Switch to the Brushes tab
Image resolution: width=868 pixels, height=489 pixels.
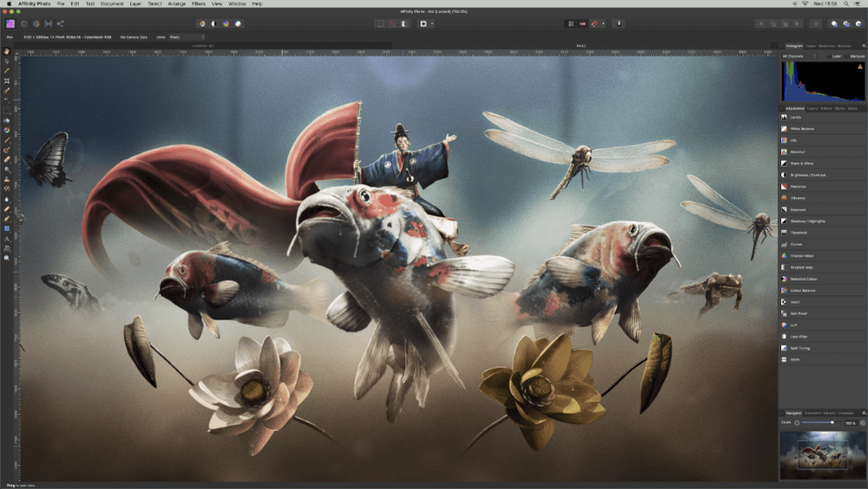tap(845, 46)
